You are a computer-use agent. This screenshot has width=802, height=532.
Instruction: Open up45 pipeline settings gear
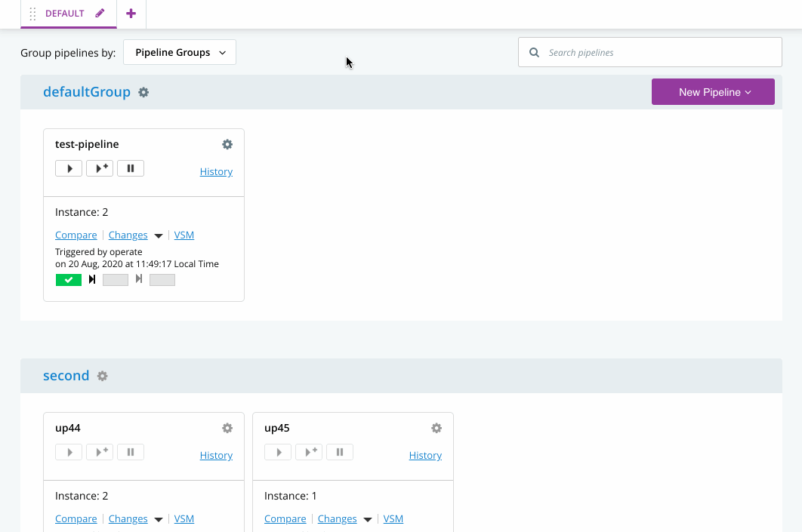(436, 428)
